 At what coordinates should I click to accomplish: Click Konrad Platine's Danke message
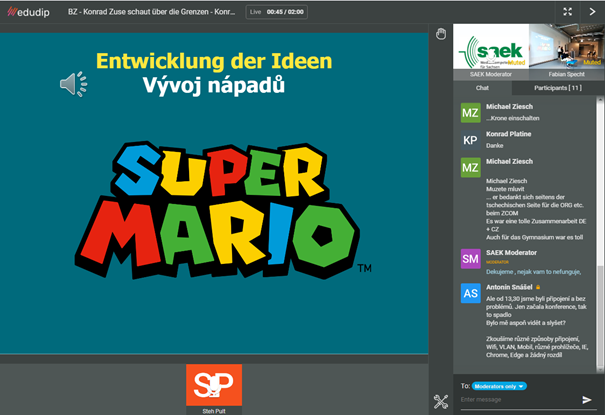click(495, 145)
